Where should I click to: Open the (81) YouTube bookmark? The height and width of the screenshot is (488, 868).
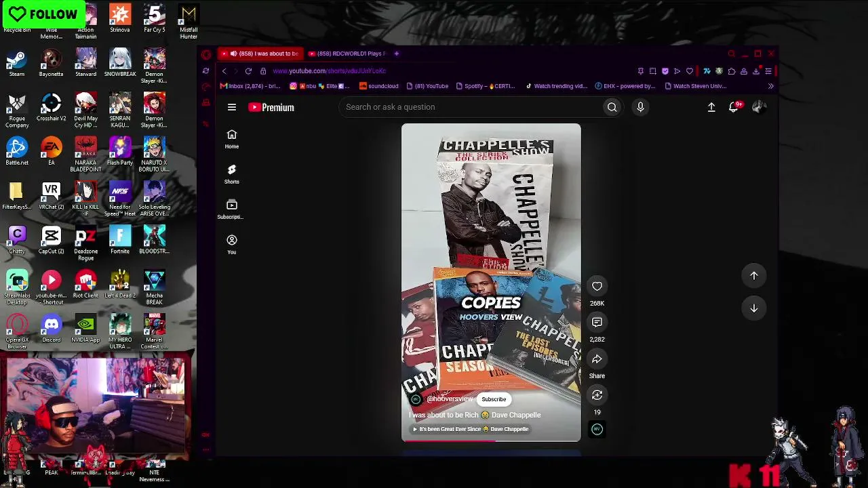[x=427, y=86]
